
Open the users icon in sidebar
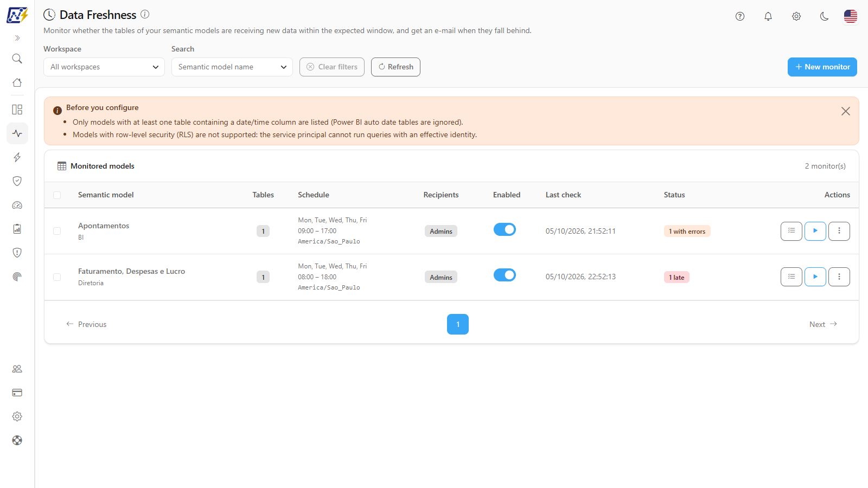(x=17, y=369)
